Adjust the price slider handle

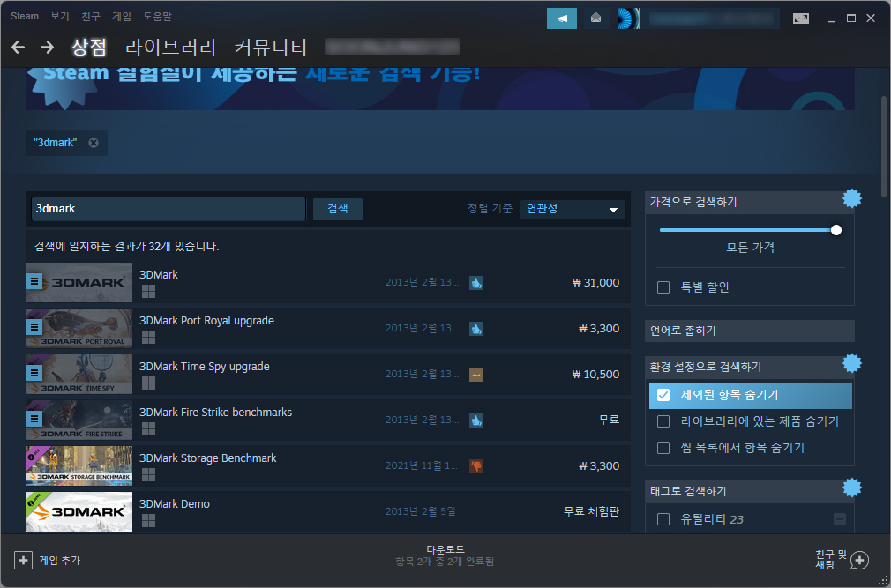pos(836,230)
